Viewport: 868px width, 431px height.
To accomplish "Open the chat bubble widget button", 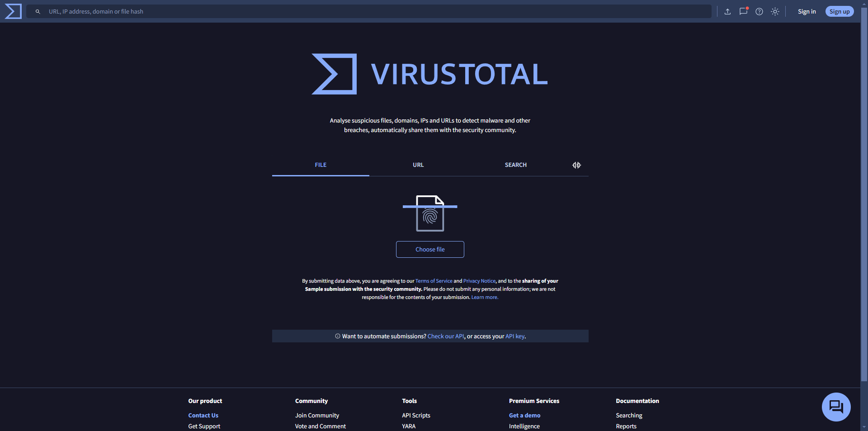I will tap(836, 407).
